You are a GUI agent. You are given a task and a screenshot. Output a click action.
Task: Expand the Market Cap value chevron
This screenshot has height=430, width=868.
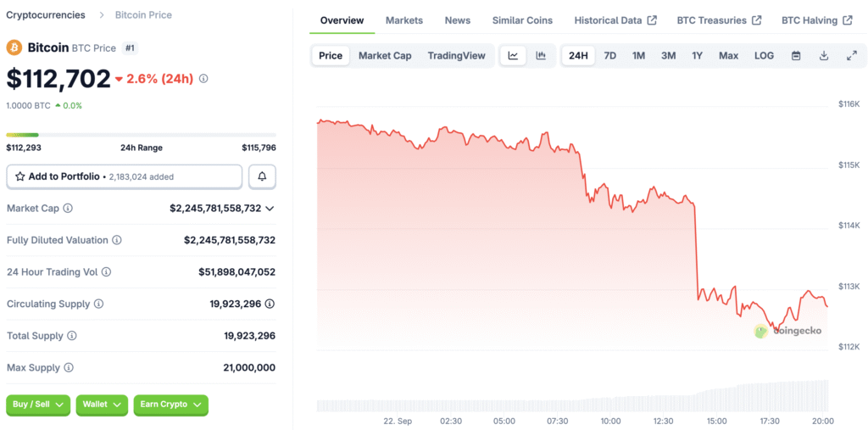pos(270,209)
